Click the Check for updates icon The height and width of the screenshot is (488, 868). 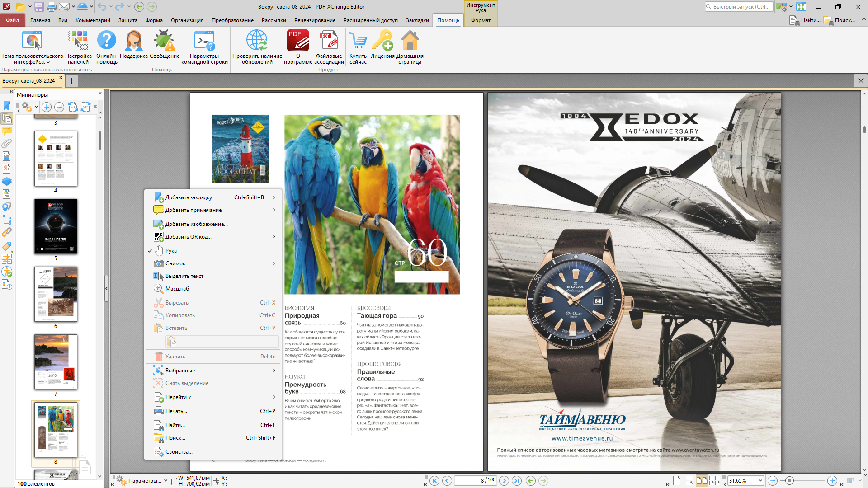pyautogui.click(x=257, y=41)
